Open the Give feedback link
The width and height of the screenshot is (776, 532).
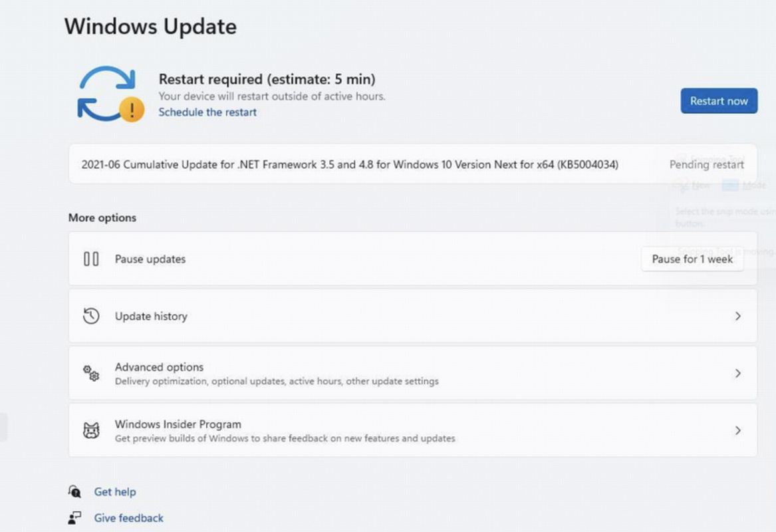tap(129, 518)
